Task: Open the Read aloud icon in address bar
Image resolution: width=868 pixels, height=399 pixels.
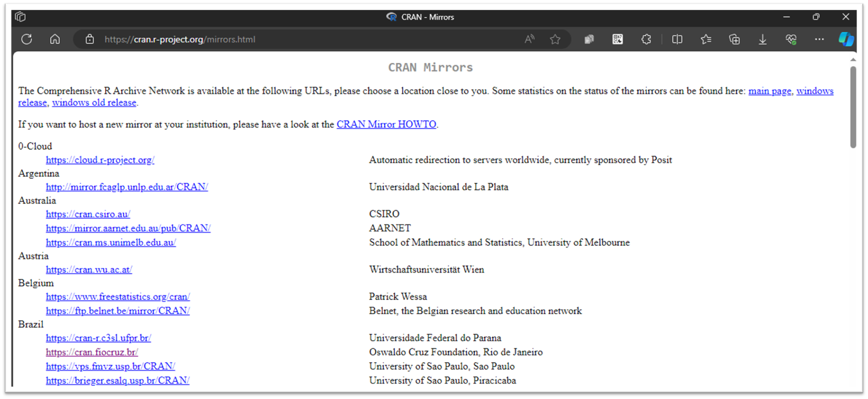Action: click(x=530, y=39)
